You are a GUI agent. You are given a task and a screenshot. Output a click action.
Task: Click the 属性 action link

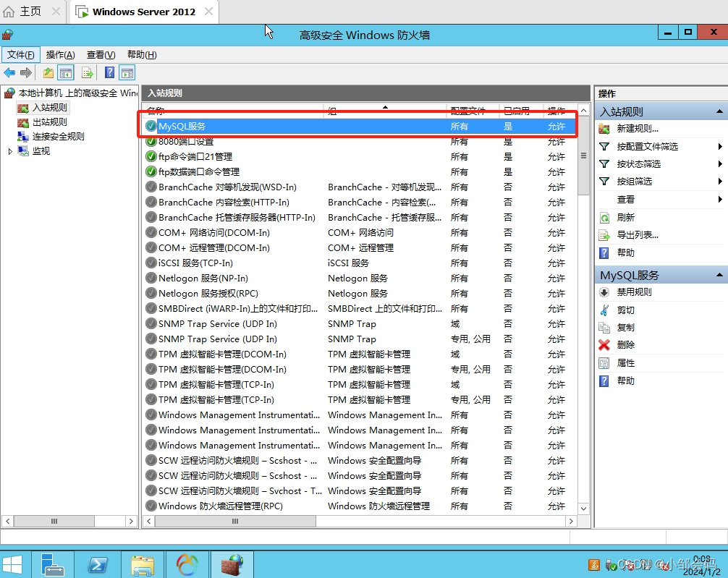[625, 363]
